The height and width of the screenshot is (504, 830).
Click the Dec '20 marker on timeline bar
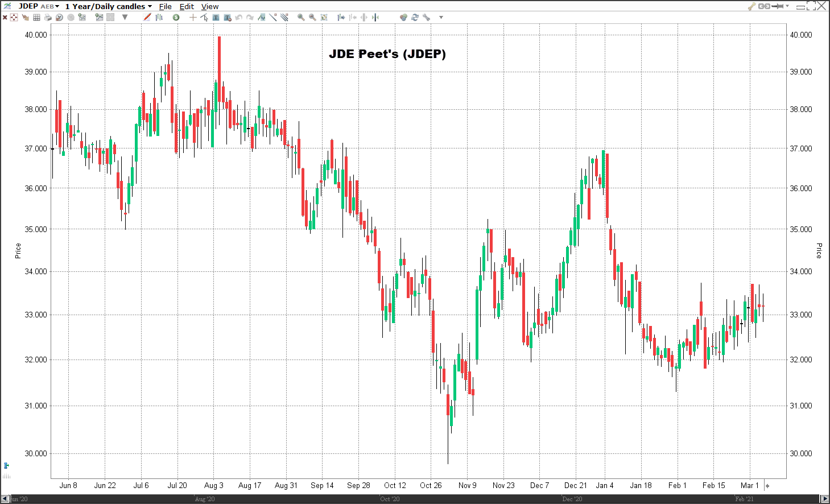pos(572,499)
